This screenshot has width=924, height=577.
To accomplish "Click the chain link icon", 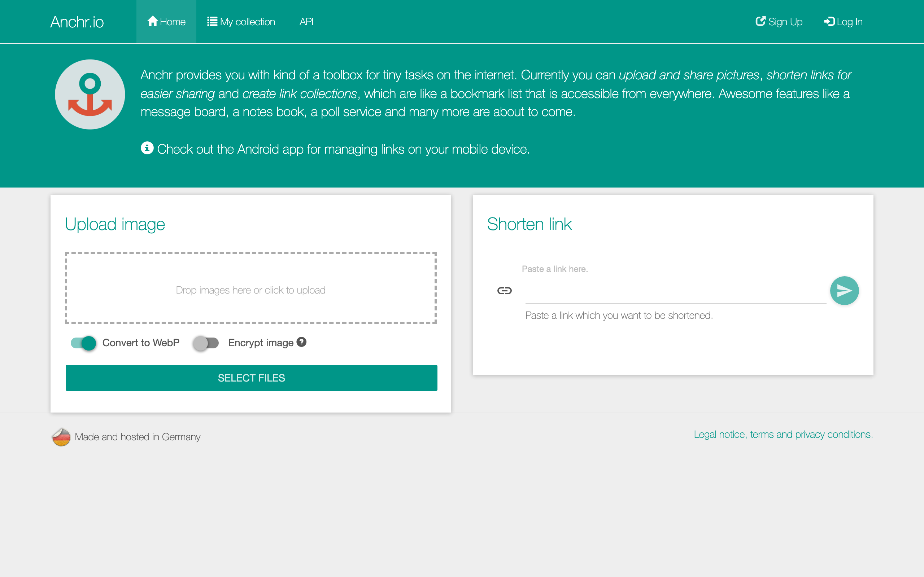I will (504, 291).
